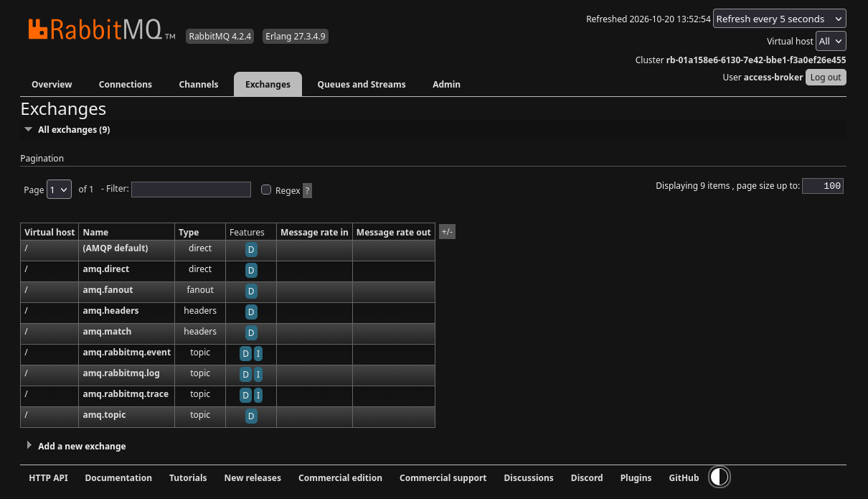This screenshot has height=499, width=868.
Task: Click the page size input field
Action: (x=823, y=186)
